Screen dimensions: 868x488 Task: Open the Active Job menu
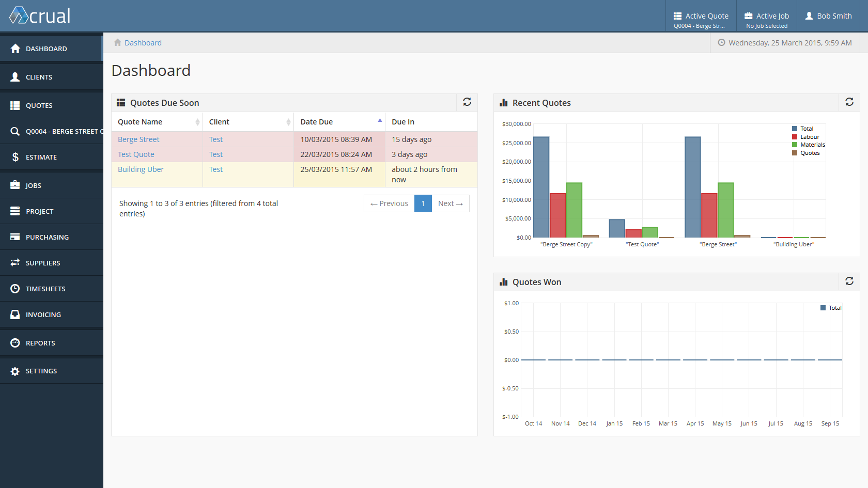[x=766, y=20]
